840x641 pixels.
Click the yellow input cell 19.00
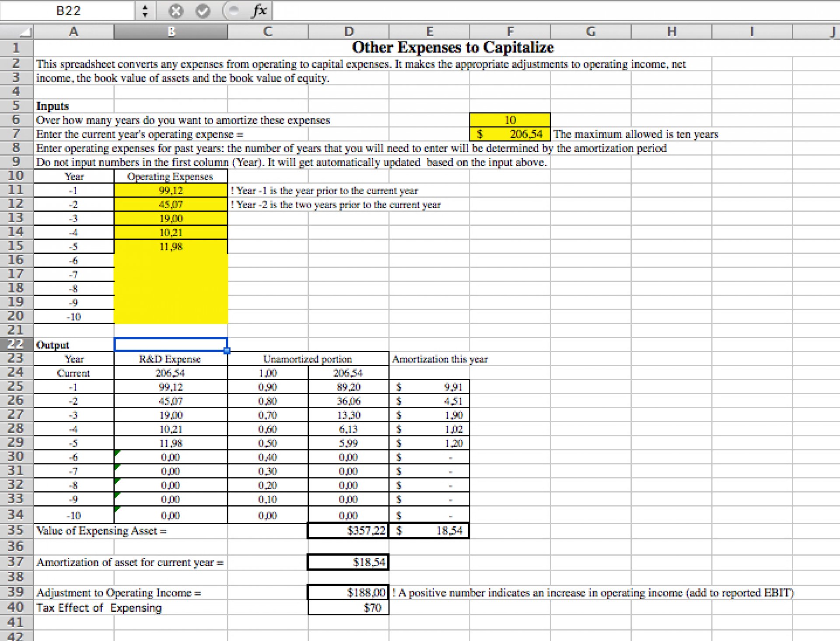171,218
